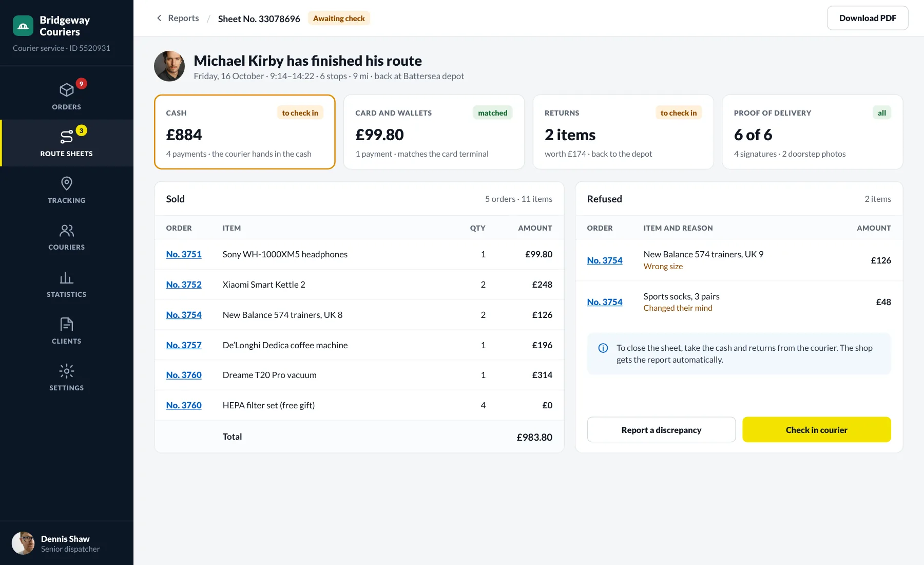Image resolution: width=924 pixels, height=565 pixels.
Task: Open refused order No. 3754 for trainers UK 9
Action: (x=605, y=260)
